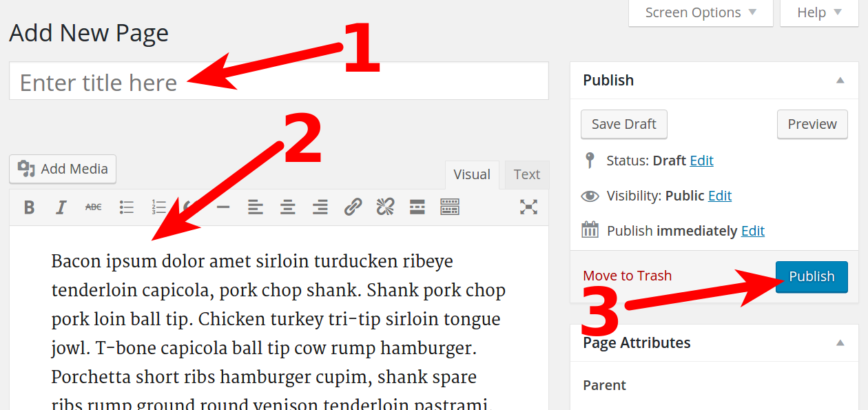Collapse the Publish panel with its arrow

click(840, 81)
